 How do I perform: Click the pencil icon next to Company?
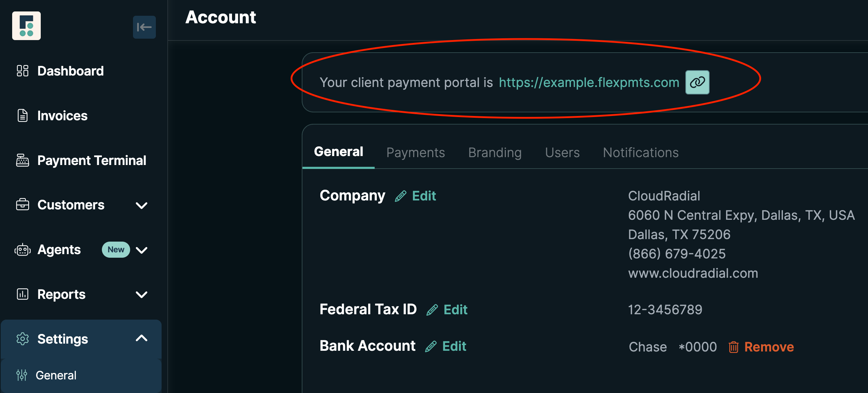pos(400,196)
